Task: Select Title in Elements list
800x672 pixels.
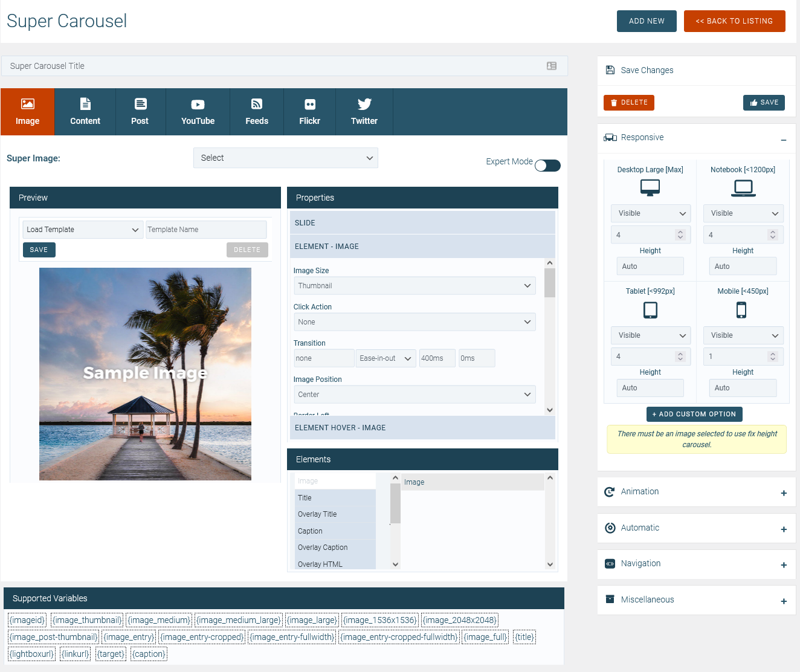Action: pos(335,498)
